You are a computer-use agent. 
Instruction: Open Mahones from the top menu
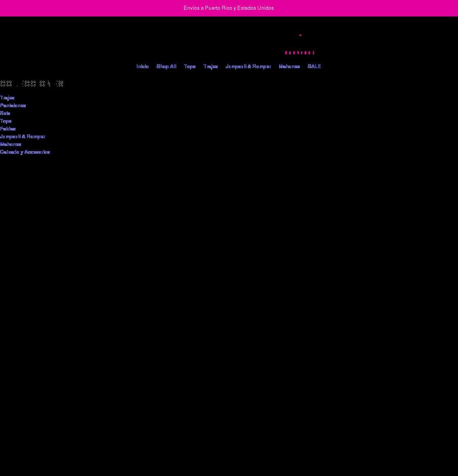(x=289, y=66)
